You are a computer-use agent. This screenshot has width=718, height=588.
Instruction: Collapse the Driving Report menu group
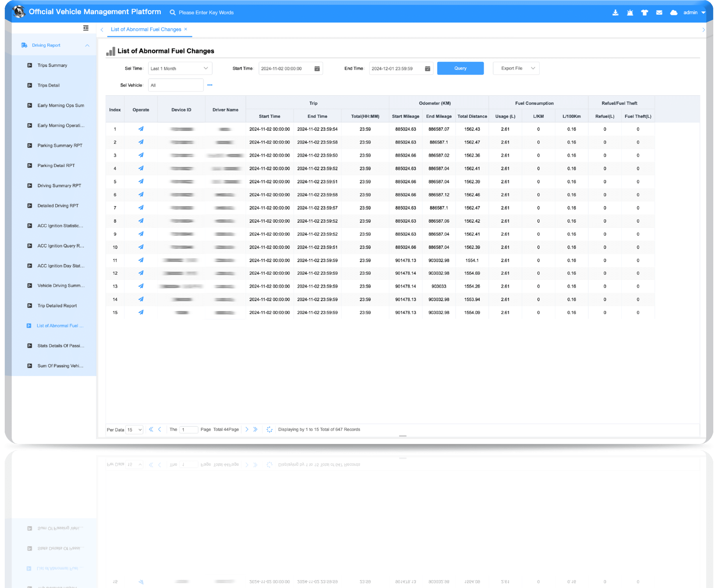click(54, 45)
